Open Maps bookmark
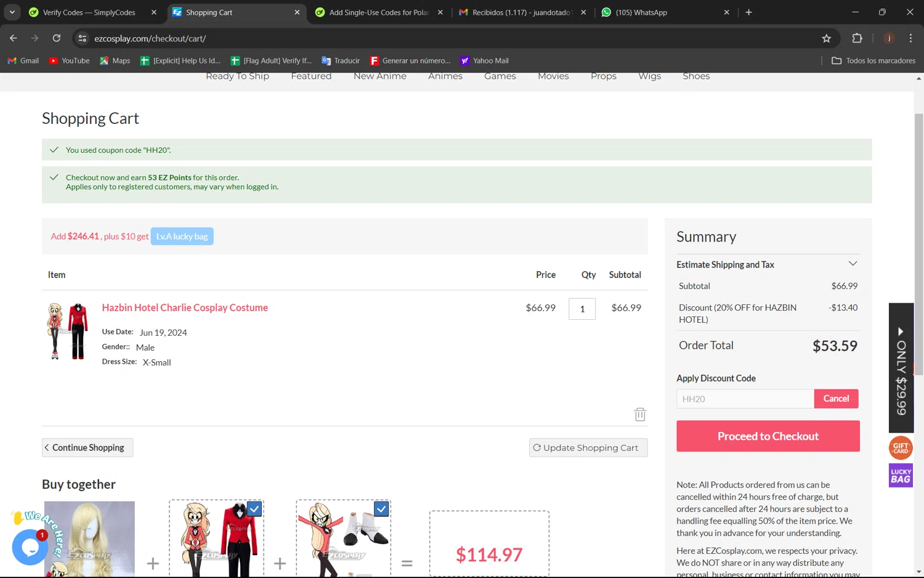The width and height of the screenshot is (924, 578). (115, 60)
